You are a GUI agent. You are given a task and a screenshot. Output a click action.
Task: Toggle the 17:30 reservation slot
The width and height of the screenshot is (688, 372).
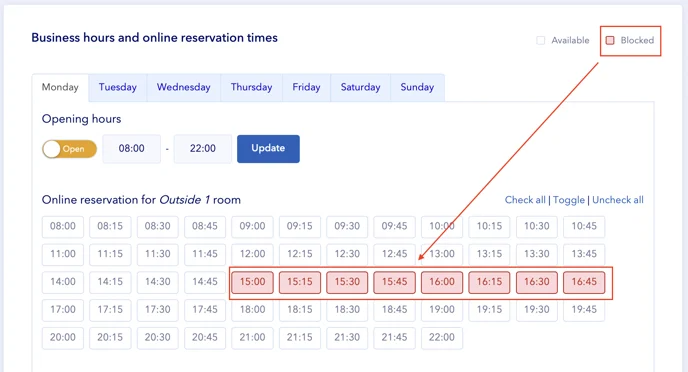coord(158,310)
